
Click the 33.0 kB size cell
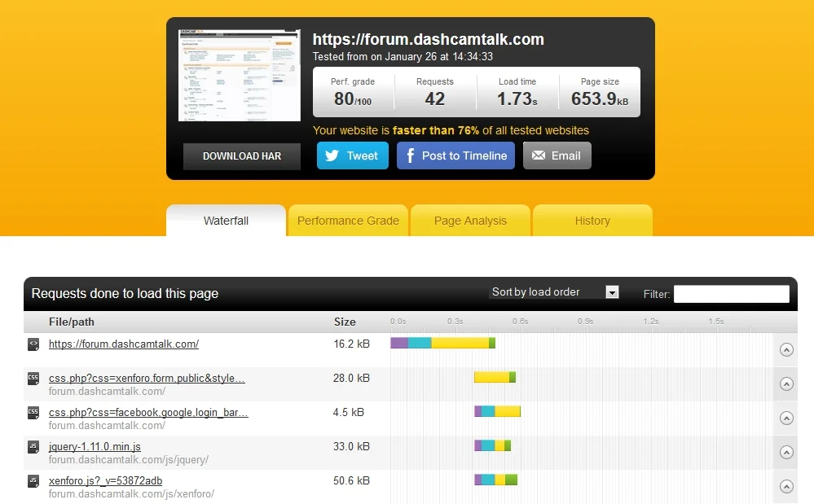click(351, 447)
